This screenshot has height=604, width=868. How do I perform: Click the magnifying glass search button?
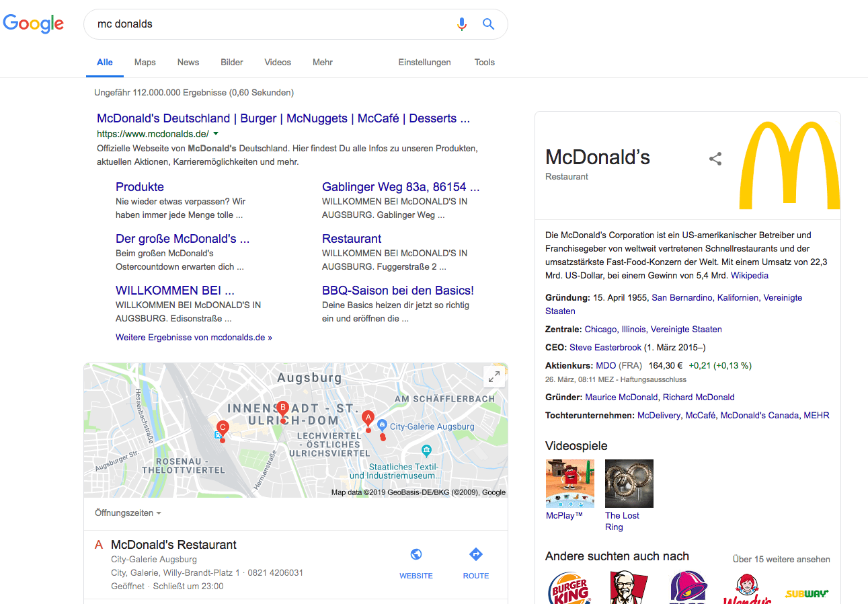pyautogui.click(x=489, y=24)
